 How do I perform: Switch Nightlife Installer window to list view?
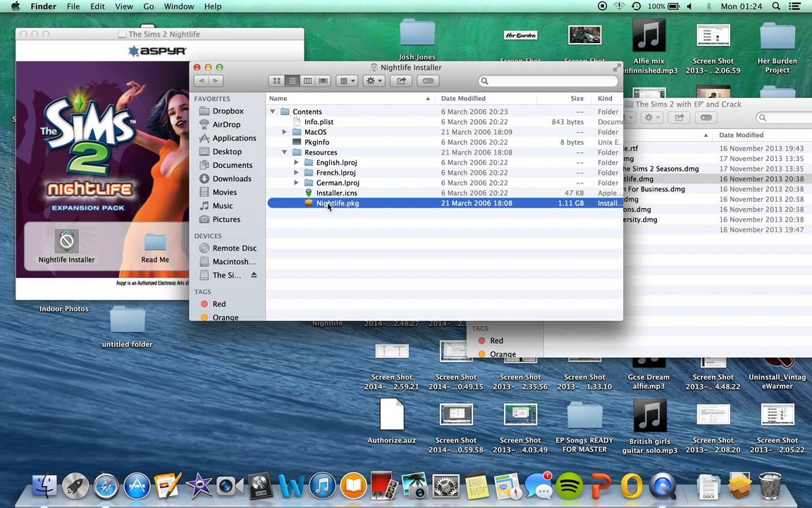292,81
